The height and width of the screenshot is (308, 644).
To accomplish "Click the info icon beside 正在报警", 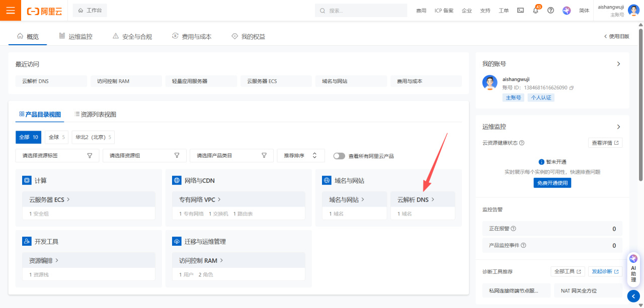I will (513, 229).
